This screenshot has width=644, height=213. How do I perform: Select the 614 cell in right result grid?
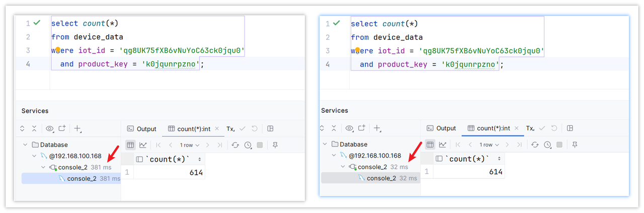tap(469, 172)
